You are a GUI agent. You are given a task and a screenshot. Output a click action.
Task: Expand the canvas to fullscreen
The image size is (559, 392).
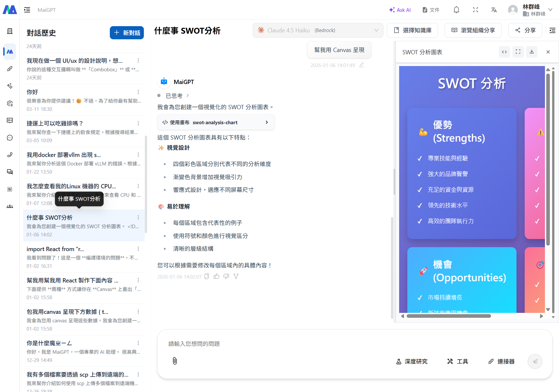coord(518,52)
